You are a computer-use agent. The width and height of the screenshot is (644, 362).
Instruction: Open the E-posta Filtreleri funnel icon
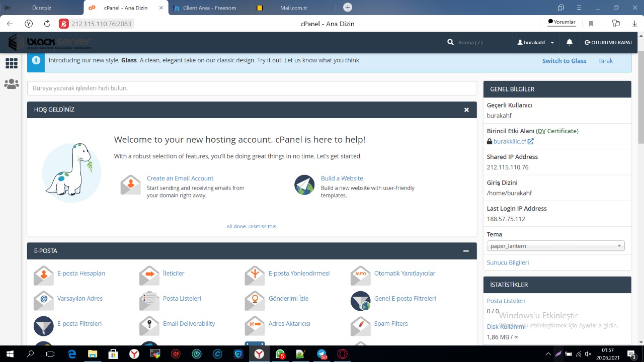point(44,326)
